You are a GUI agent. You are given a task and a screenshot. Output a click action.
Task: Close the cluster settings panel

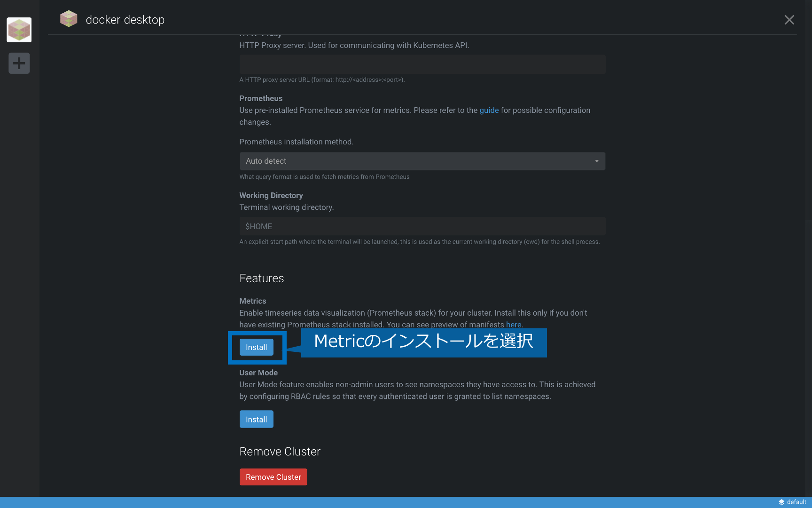pyautogui.click(x=789, y=20)
